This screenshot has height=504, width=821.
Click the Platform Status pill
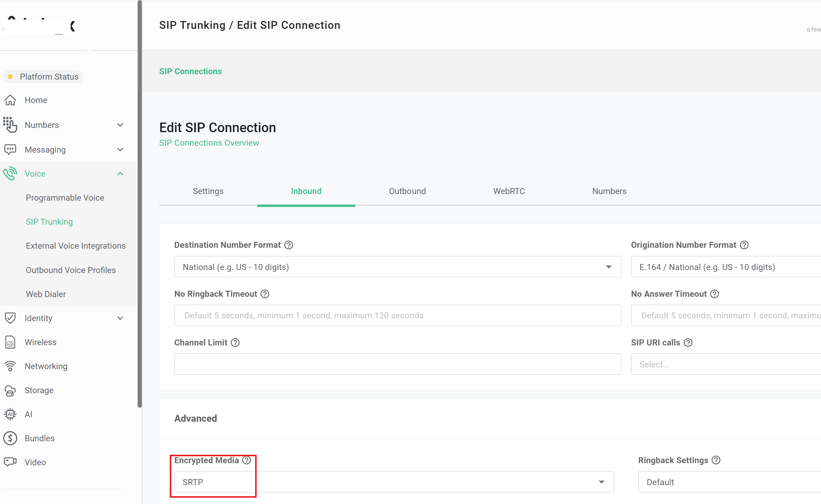(x=43, y=77)
